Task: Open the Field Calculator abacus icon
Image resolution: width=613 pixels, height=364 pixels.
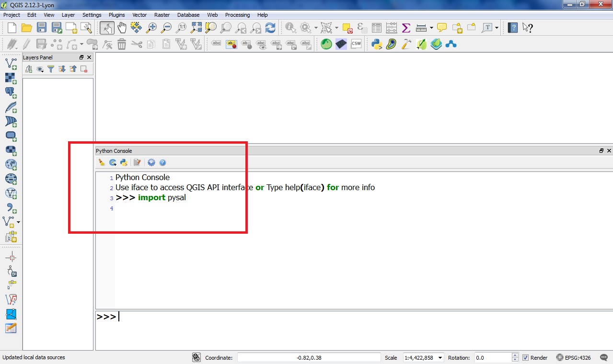Action: pos(392,28)
